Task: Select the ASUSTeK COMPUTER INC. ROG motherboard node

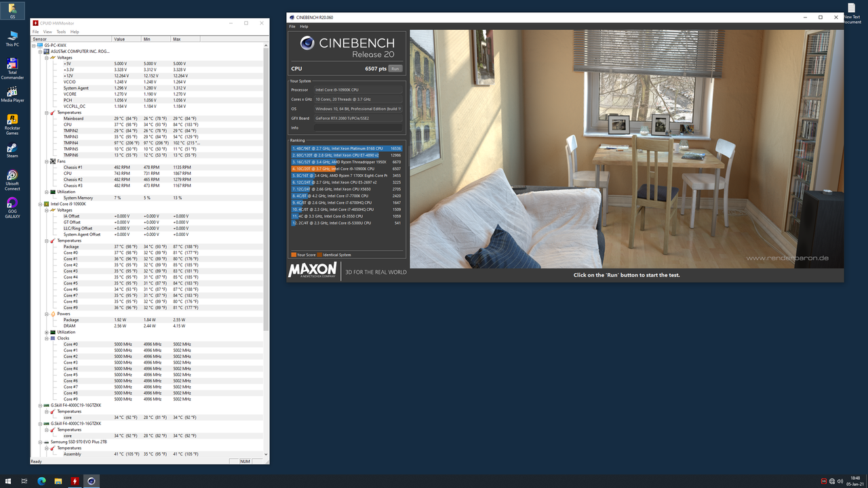Action: click(x=80, y=52)
